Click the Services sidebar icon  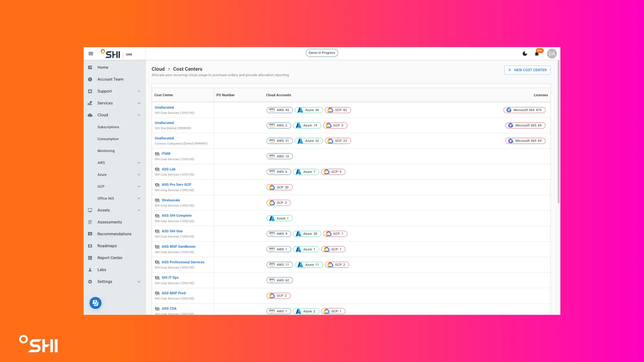pos(90,103)
